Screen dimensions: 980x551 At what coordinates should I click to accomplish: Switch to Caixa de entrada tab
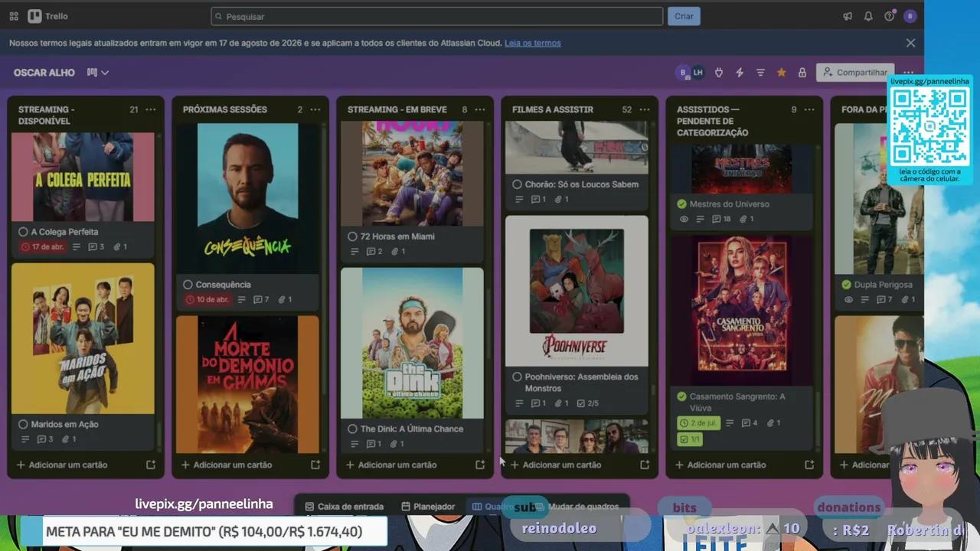(344, 507)
